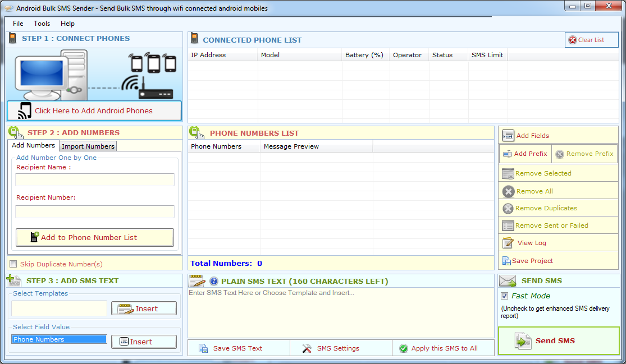This screenshot has width=626, height=364.
Task: Switch to the Import Numbers tab
Action: (88, 146)
